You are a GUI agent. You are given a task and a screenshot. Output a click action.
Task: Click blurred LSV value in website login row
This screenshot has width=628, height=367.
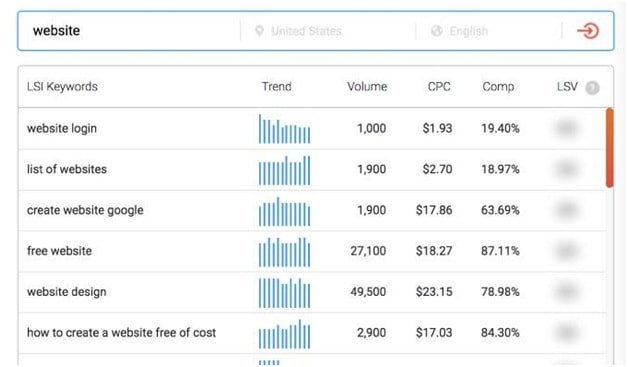point(567,128)
